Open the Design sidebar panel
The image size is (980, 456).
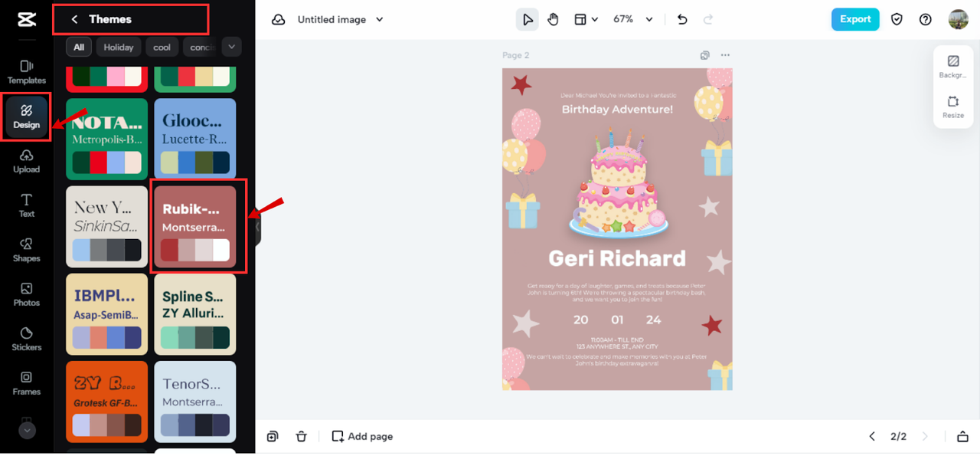coord(26,116)
